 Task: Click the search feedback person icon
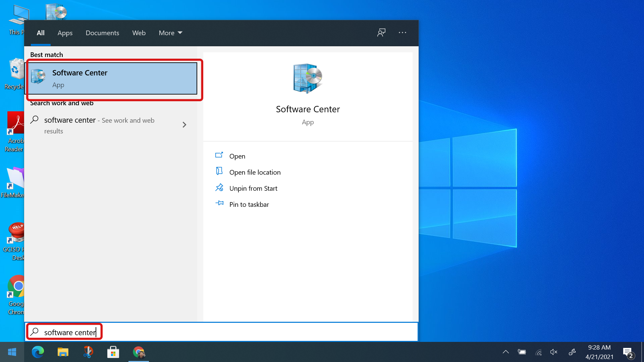click(381, 33)
